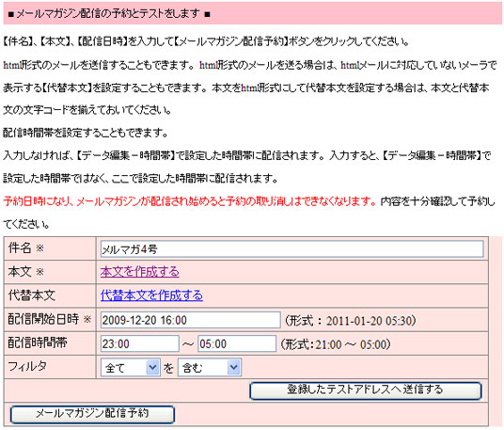Open the 代替本文を作成する link

click(x=151, y=295)
